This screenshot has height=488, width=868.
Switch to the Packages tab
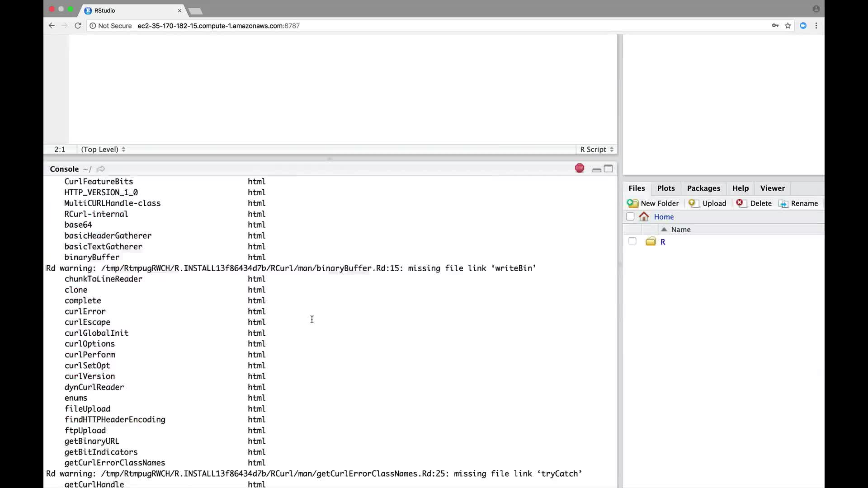703,188
